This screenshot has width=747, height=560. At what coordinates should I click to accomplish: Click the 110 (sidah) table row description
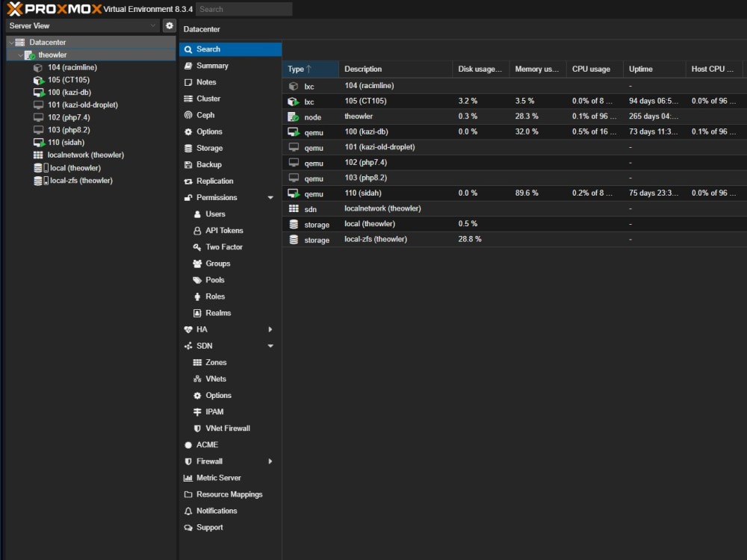pyautogui.click(x=363, y=193)
